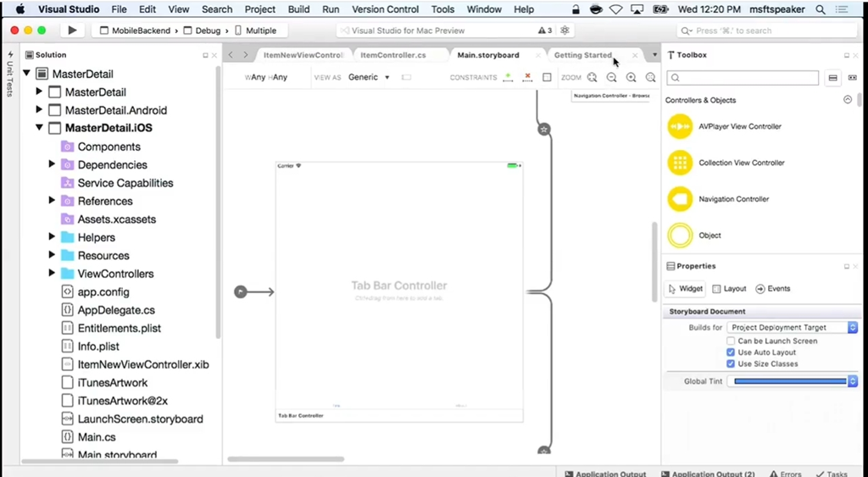
Task: Switch to the ItemController.cs tab
Action: click(392, 55)
